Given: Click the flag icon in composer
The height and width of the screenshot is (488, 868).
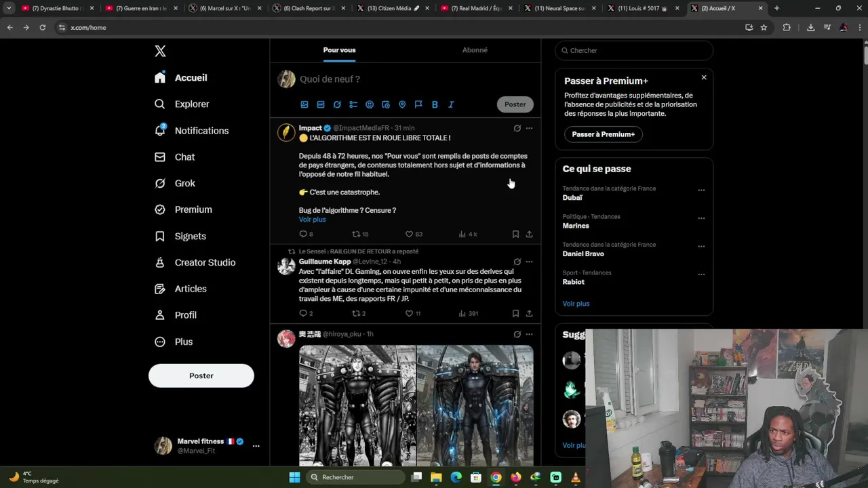Looking at the screenshot, I should [418, 104].
